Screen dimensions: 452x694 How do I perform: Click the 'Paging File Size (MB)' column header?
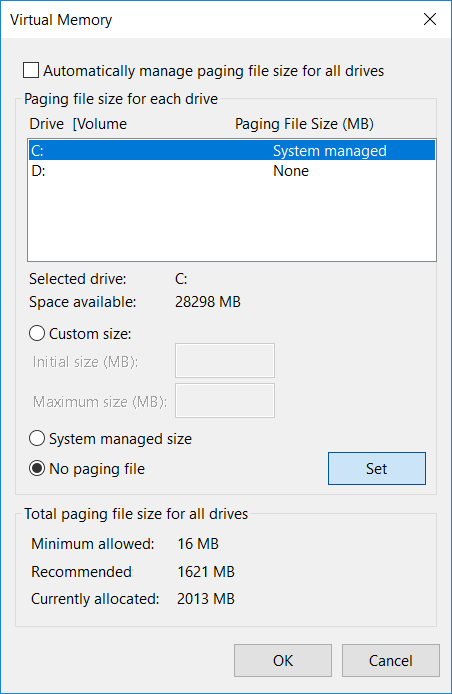(x=304, y=124)
